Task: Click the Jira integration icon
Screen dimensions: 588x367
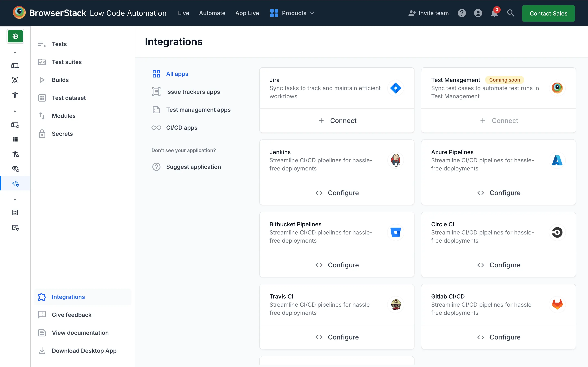Action: (x=395, y=88)
